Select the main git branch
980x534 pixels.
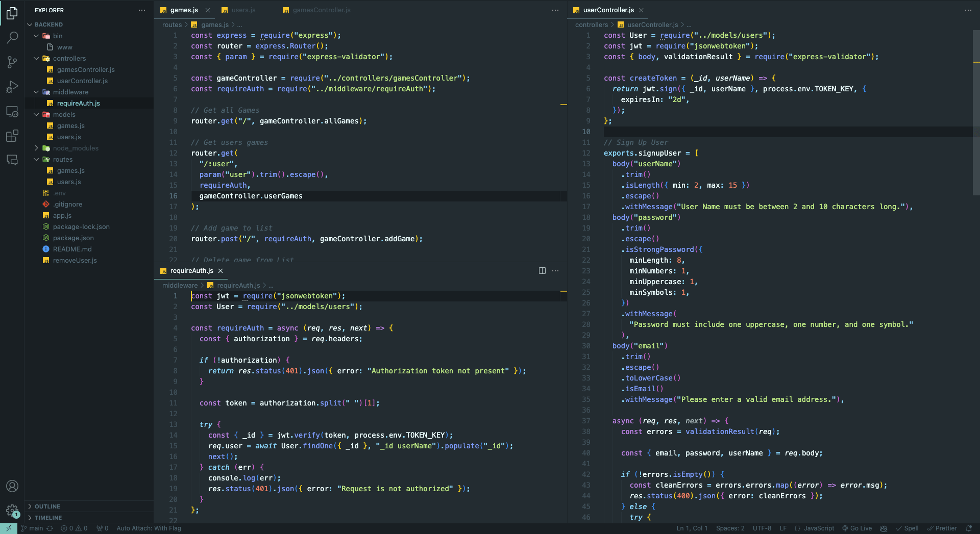[x=32, y=528]
